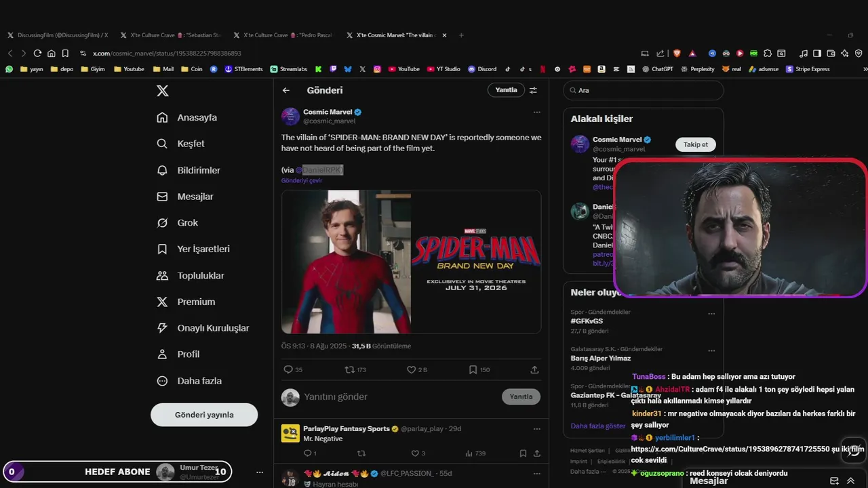Image resolution: width=868 pixels, height=488 pixels.
Task: Expand the Mesajlar drawer chevron
Action: [850, 481]
